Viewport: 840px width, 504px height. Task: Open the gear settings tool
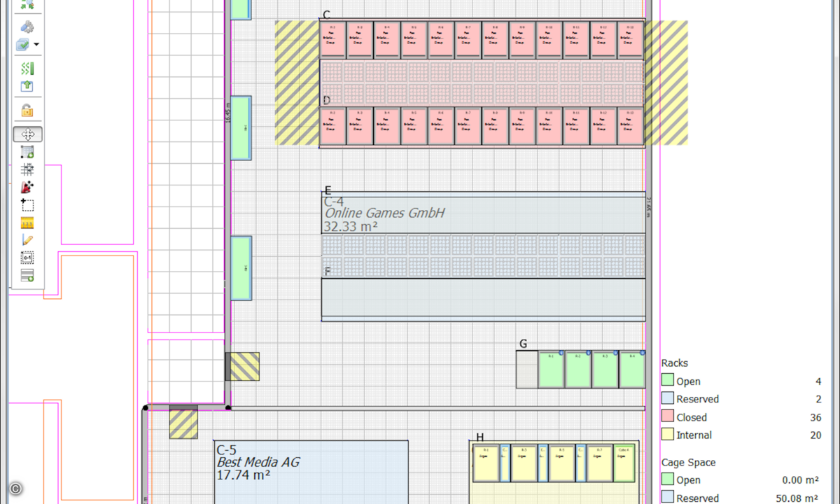coord(27,27)
